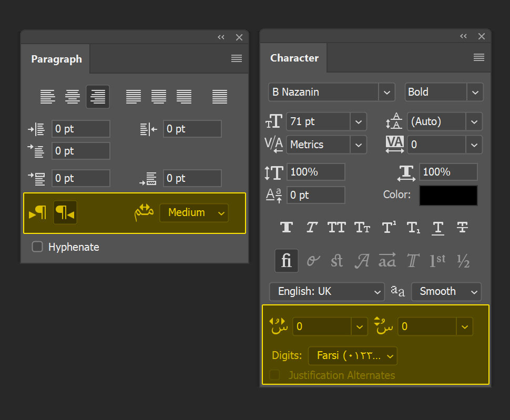Image resolution: width=510 pixels, height=420 pixels.
Task: Select left-to-right paragraph direction icon
Action: point(37,213)
